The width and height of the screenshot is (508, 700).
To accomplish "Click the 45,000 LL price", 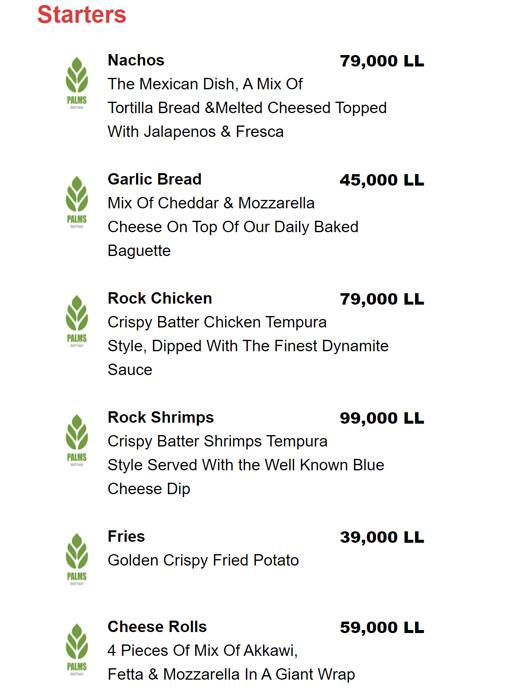I will [x=382, y=180].
